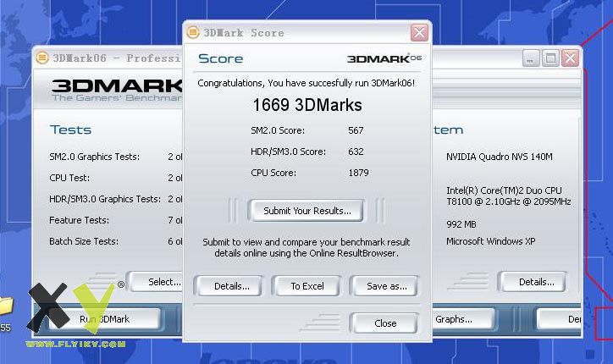Click the SM2.0 Graphics Tests label

(94, 157)
